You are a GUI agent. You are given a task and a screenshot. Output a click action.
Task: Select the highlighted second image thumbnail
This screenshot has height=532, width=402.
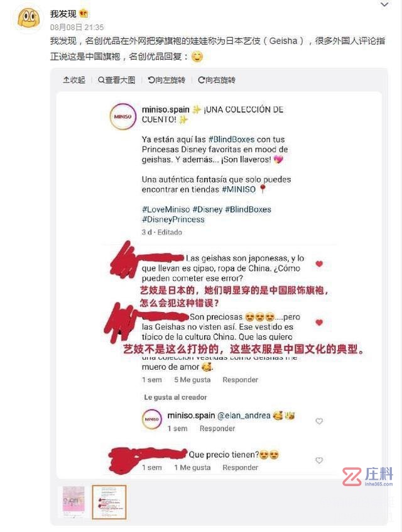click(109, 502)
